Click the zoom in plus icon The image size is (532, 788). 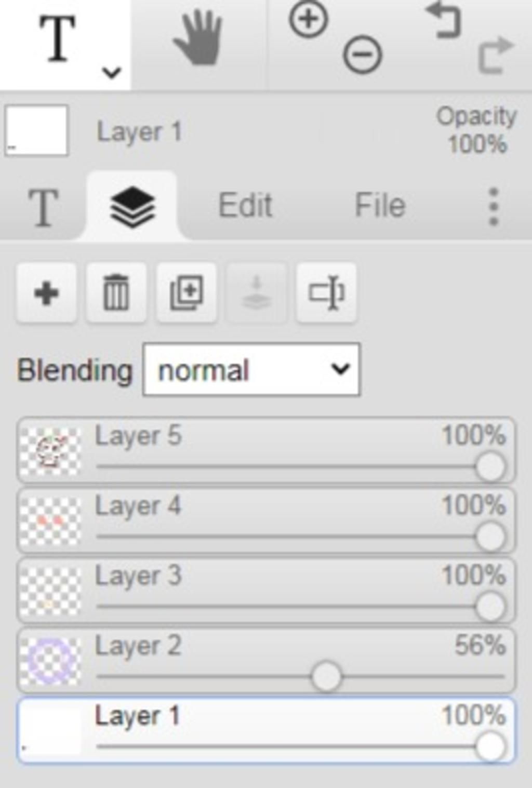(x=309, y=19)
